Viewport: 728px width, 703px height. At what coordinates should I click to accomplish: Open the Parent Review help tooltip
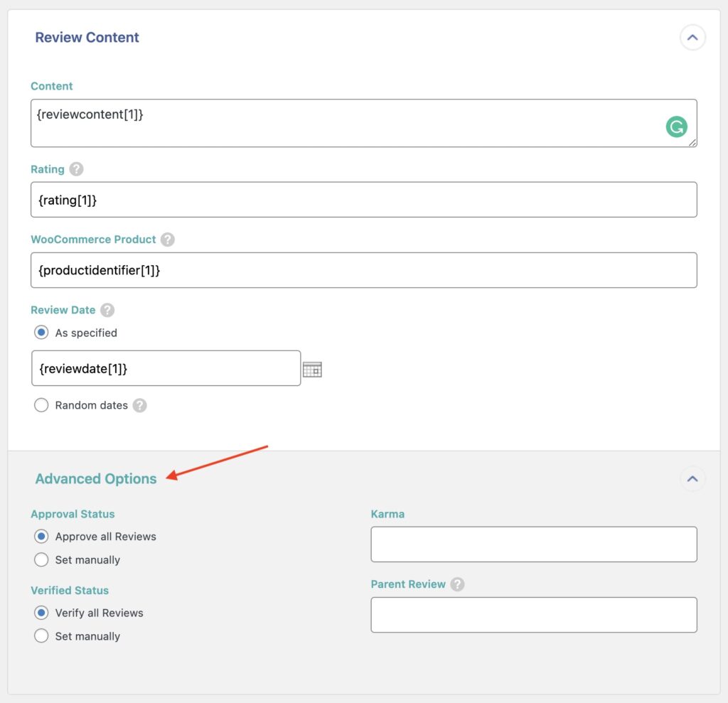coord(458,584)
